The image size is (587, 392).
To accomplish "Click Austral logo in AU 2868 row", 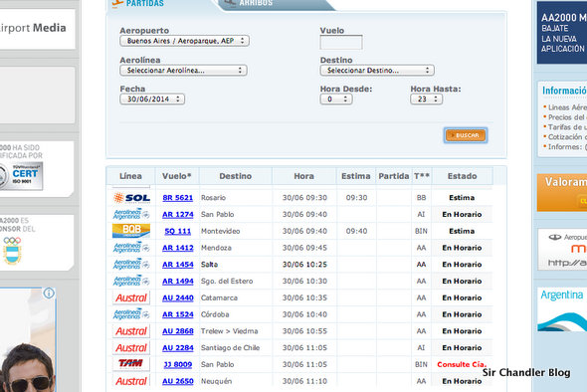I will (x=131, y=331).
